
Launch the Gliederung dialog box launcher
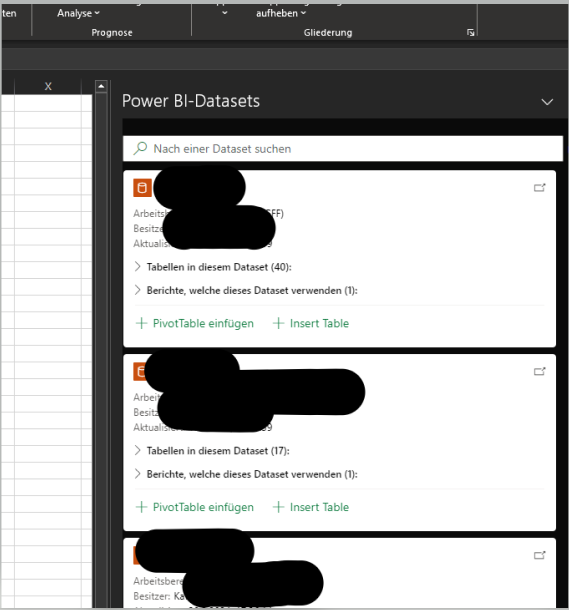(471, 33)
